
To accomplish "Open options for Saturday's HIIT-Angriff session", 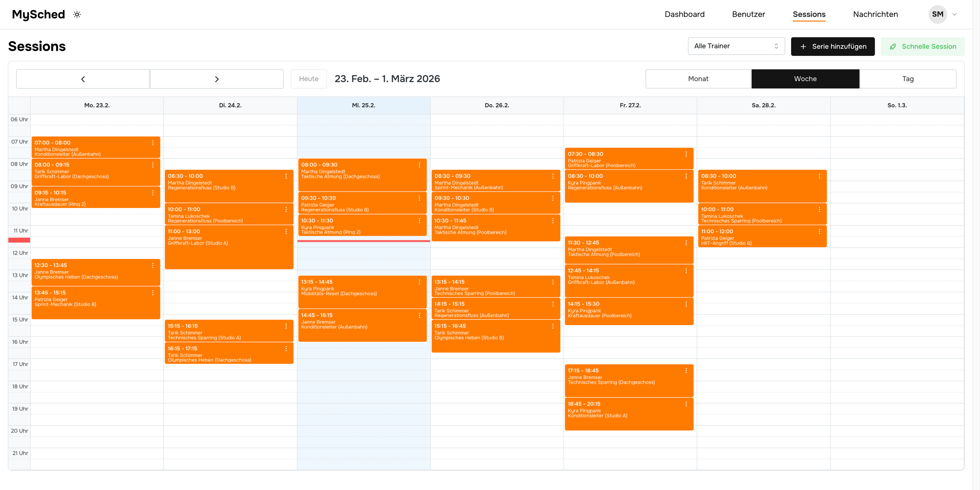I will pos(820,232).
